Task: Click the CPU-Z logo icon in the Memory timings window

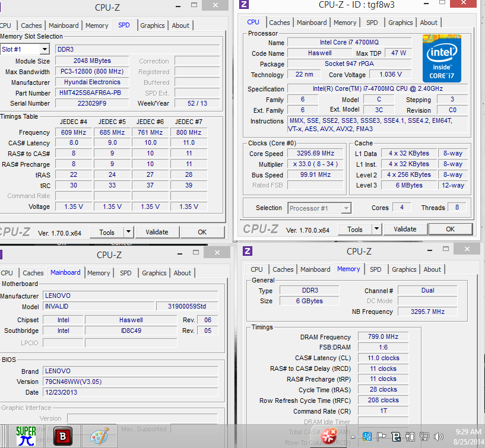Action: [x=248, y=251]
